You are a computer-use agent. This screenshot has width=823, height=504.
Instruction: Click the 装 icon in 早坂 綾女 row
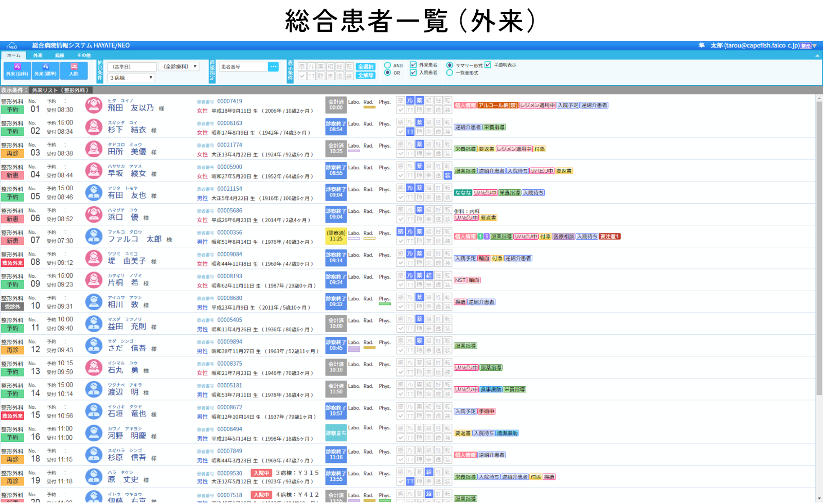pyautogui.click(x=448, y=175)
